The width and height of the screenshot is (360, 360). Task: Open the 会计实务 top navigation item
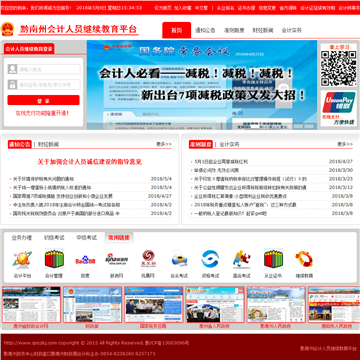pos(292,30)
